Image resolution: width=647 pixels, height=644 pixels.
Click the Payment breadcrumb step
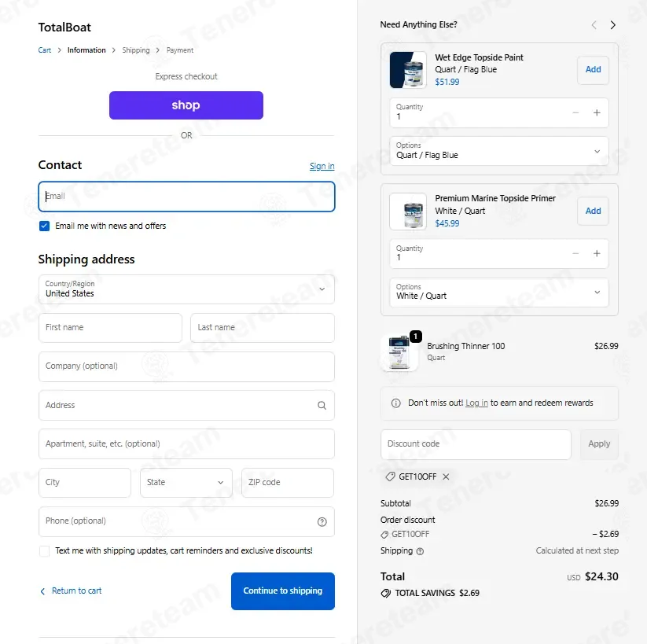click(180, 50)
